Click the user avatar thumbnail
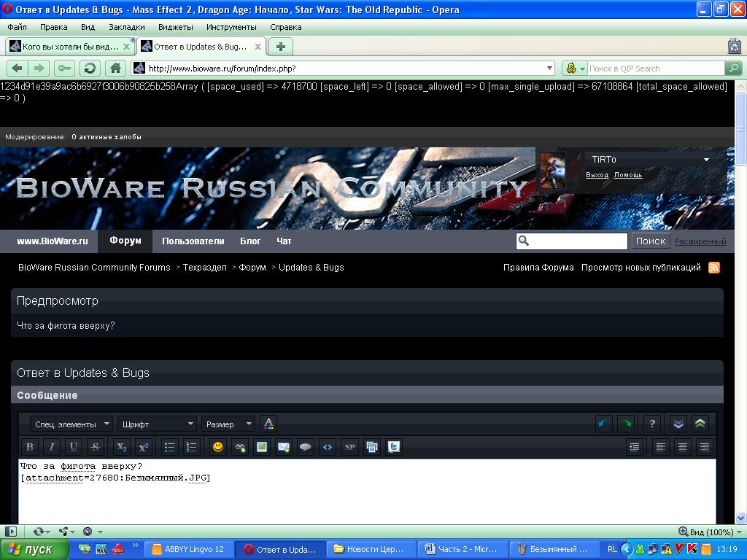 click(x=553, y=171)
